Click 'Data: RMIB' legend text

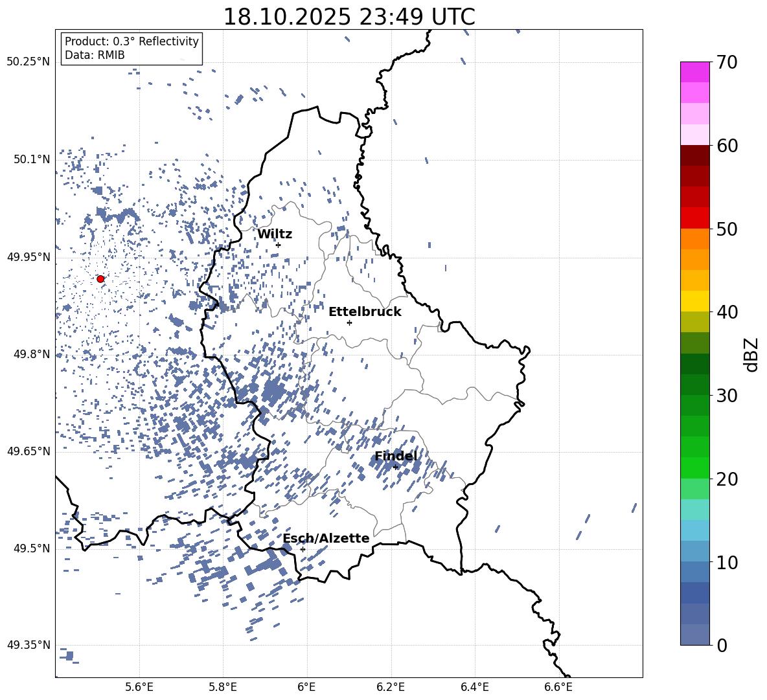tap(95, 55)
